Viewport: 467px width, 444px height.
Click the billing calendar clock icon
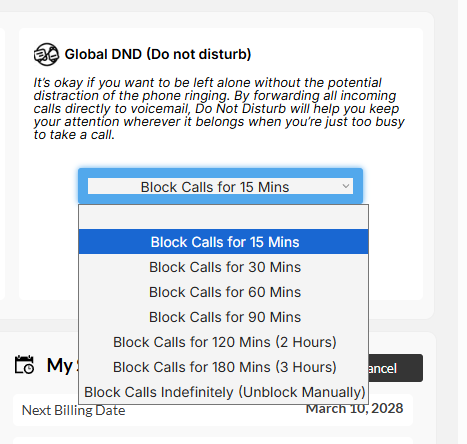point(24,365)
